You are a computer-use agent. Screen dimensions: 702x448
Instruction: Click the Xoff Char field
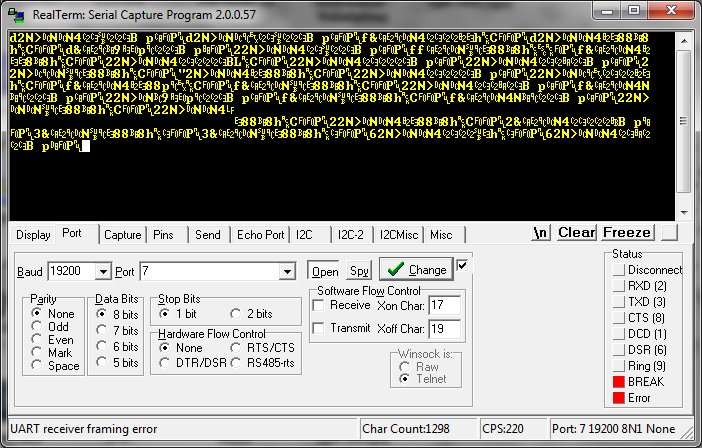[x=444, y=329]
